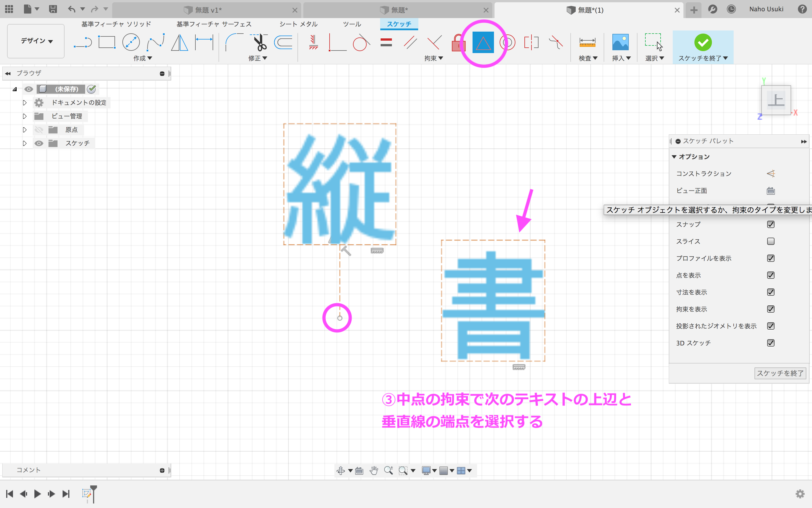Click the コンストラクション option icon
Viewport: 812px width, 508px height.
coord(771,174)
